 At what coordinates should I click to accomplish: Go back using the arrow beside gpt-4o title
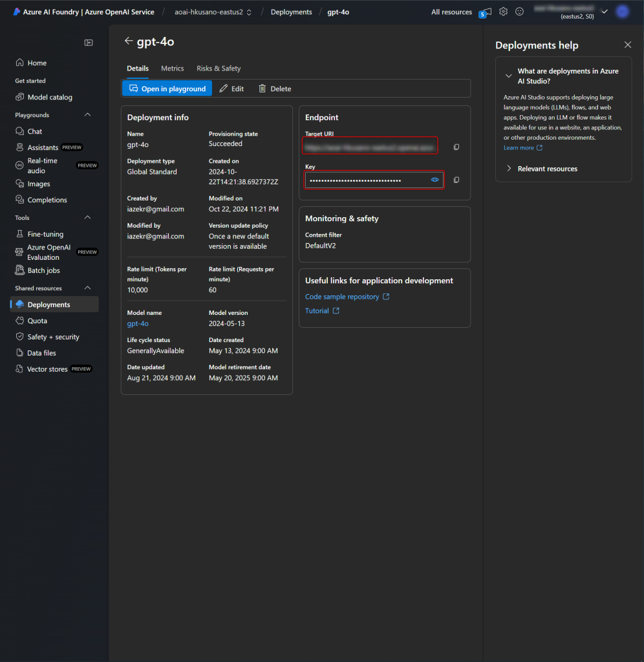point(129,41)
